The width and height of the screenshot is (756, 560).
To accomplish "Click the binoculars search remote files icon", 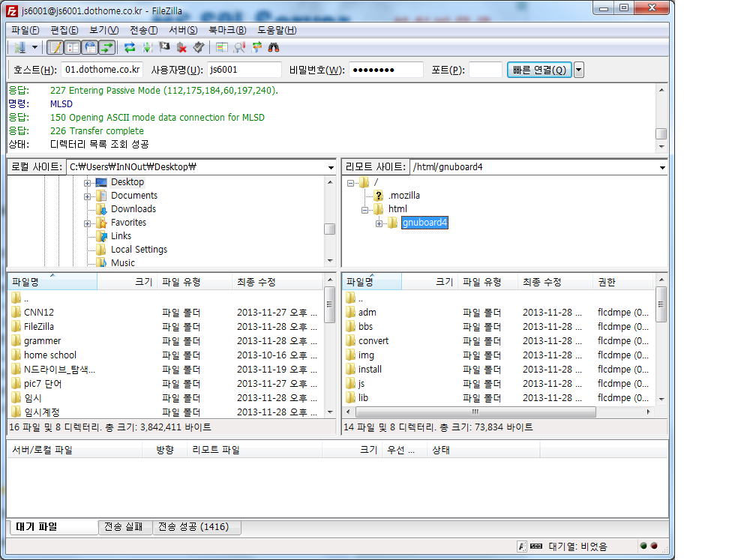I will tap(274, 47).
